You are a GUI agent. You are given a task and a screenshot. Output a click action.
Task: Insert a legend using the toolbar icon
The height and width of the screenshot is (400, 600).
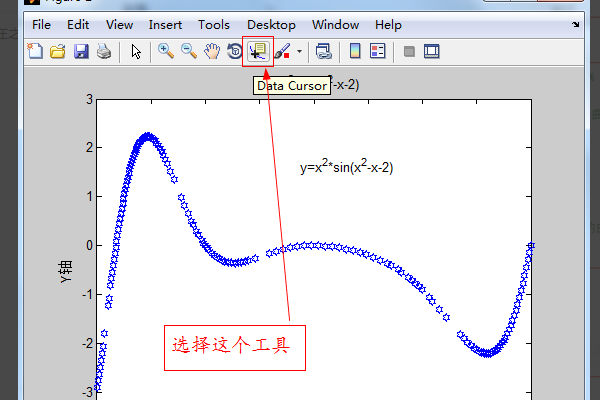(377, 51)
